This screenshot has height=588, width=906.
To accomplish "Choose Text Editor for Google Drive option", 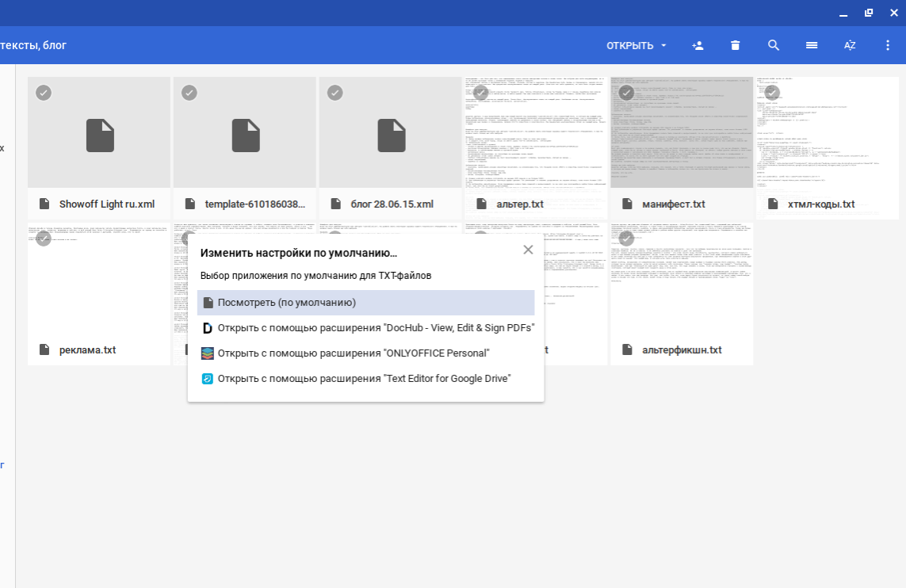I will 365,379.
